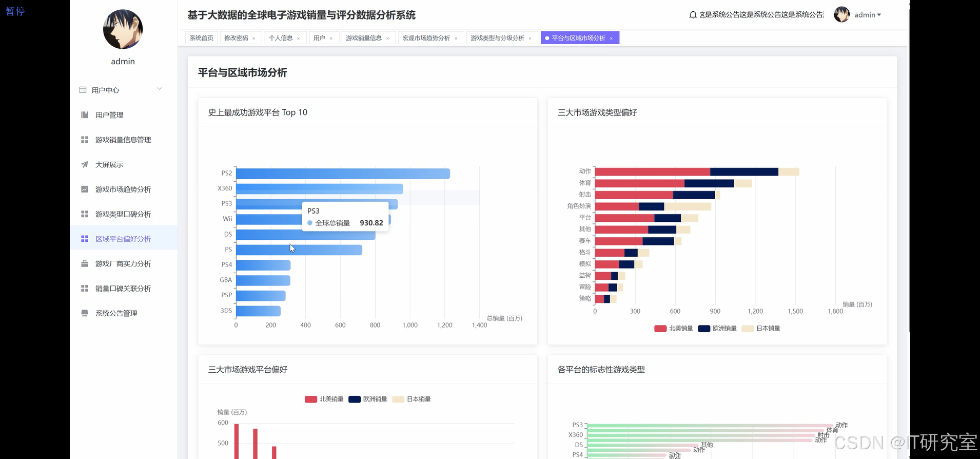980x459 pixels.
Task: Click the 游戏类型口碑分析 grid icon
Action: tap(85, 214)
